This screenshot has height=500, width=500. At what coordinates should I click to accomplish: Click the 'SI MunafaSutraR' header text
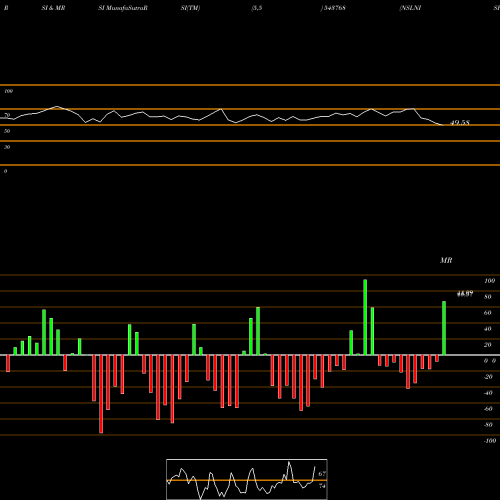tap(123, 8)
